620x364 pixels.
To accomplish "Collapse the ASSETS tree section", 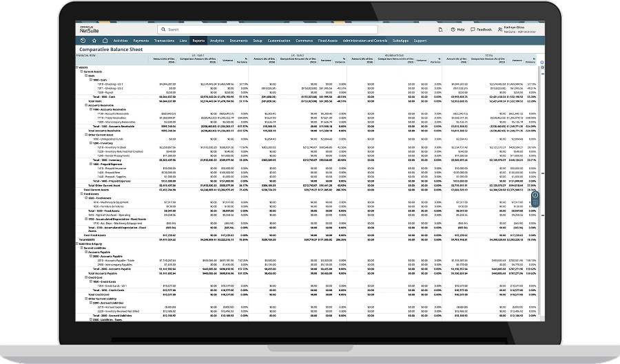I will click(77, 67).
